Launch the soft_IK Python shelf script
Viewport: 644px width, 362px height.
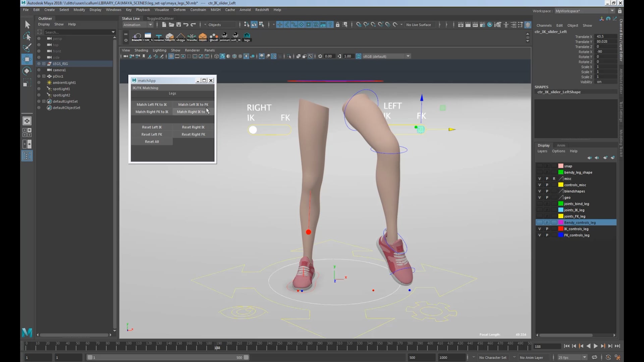click(x=236, y=37)
